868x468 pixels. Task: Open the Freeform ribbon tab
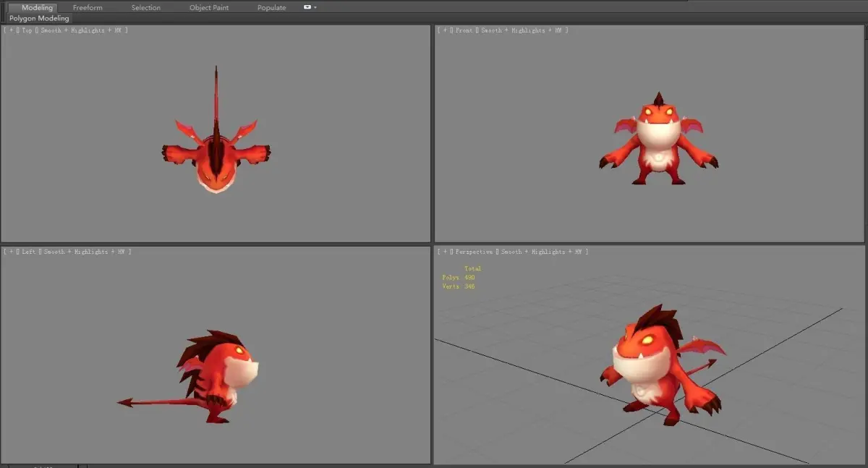88,7
